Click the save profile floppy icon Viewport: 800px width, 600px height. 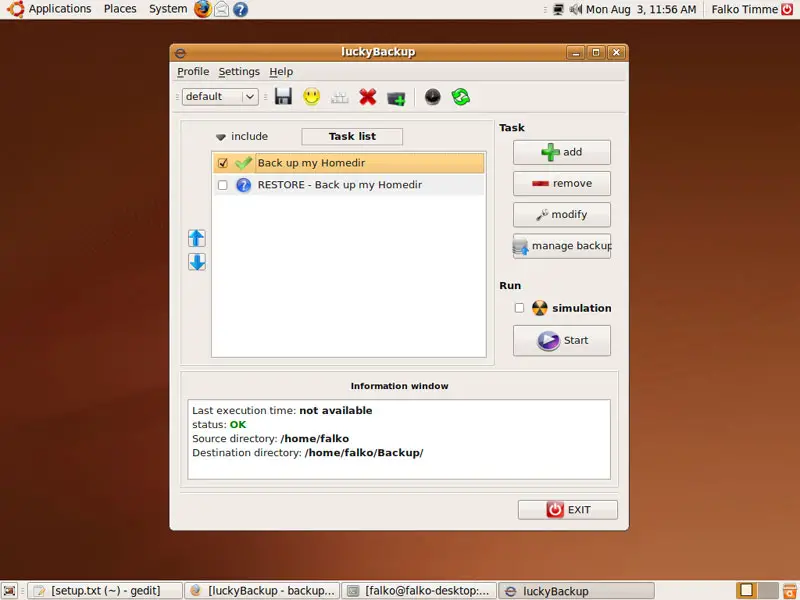point(283,96)
